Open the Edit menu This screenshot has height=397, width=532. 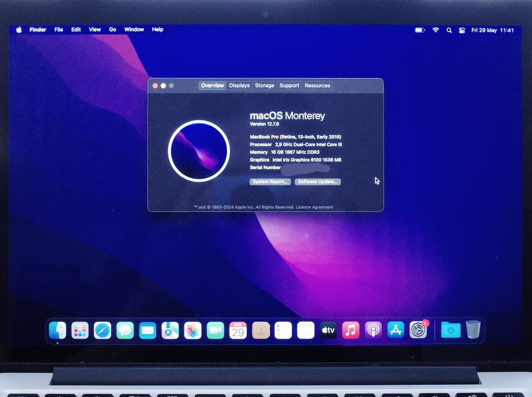(76, 30)
